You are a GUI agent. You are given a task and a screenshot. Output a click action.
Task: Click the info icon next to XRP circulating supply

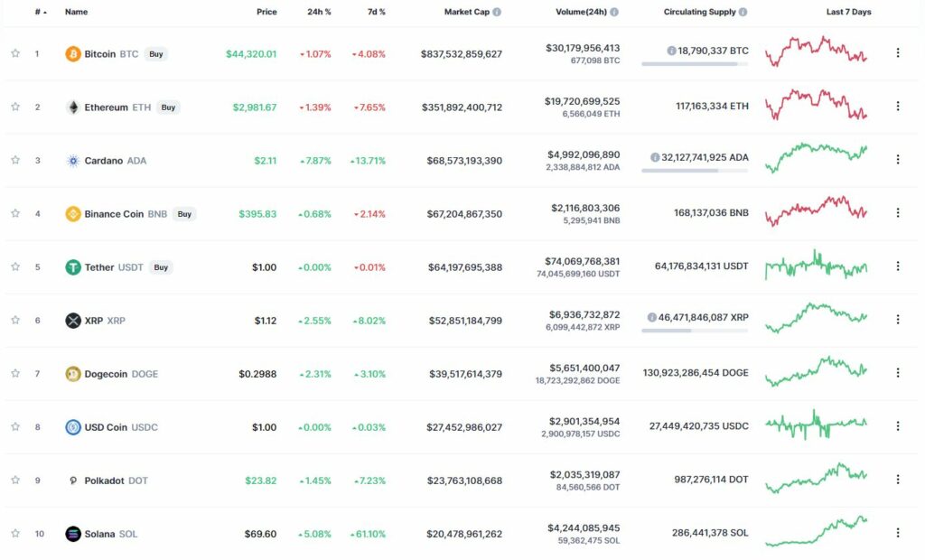(652, 317)
